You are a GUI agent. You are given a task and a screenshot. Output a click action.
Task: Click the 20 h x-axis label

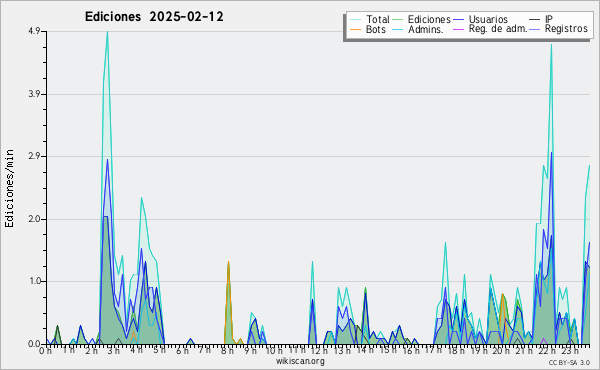[x=501, y=350]
